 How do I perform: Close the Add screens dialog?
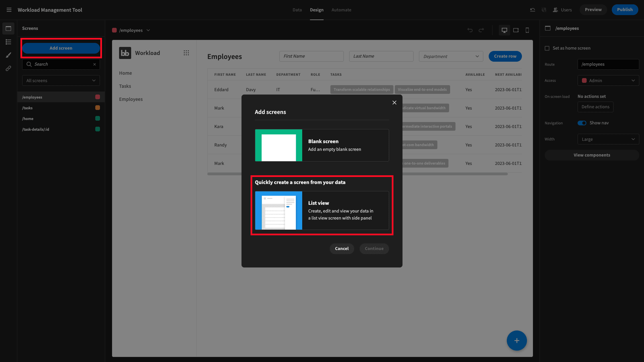[x=394, y=103]
